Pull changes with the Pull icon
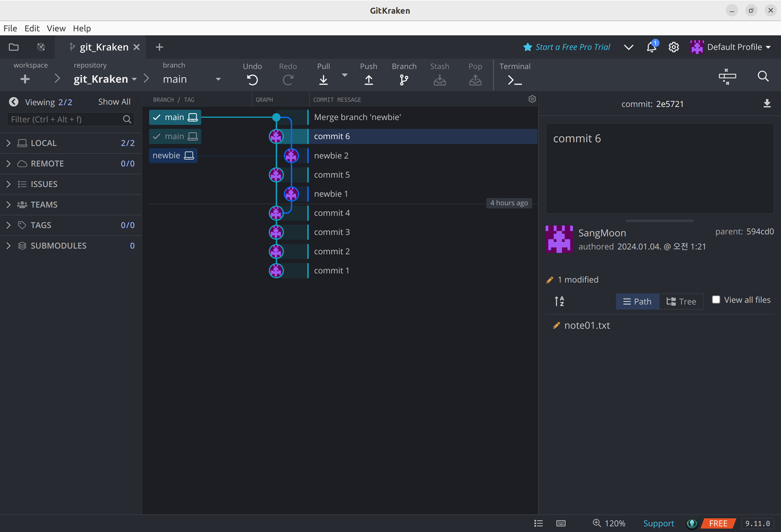The width and height of the screenshot is (781, 532). click(323, 80)
